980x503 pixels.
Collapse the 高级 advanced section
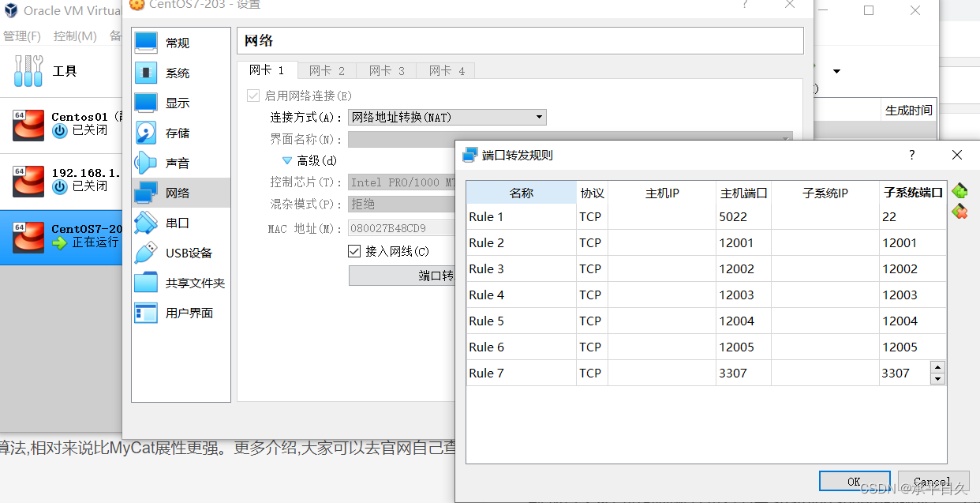coord(287,160)
